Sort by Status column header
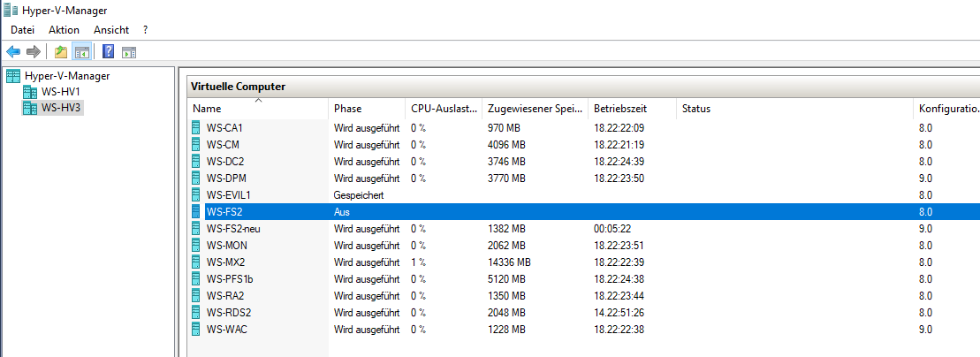 (794, 109)
